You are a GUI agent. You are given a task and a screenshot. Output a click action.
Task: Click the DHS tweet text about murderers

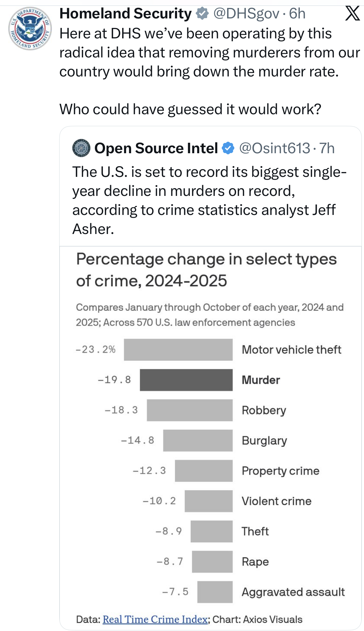coord(209,53)
